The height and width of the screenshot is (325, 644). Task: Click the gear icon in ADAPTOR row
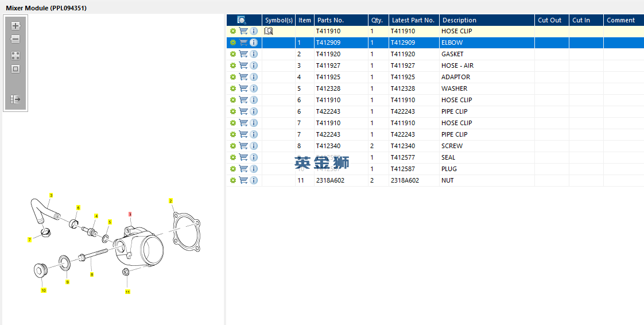point(233,77)
